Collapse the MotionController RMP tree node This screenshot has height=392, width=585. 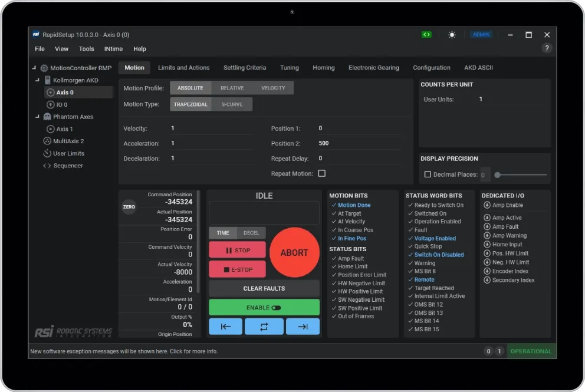[x=34, y=67]
